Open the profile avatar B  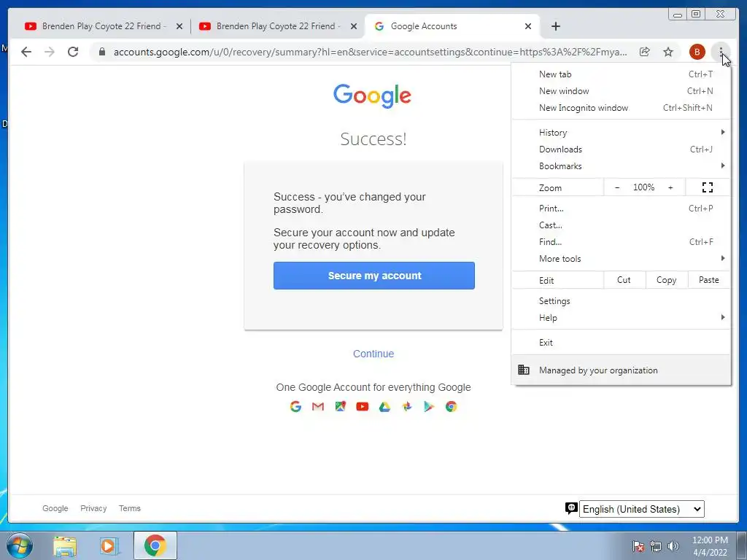697,52
